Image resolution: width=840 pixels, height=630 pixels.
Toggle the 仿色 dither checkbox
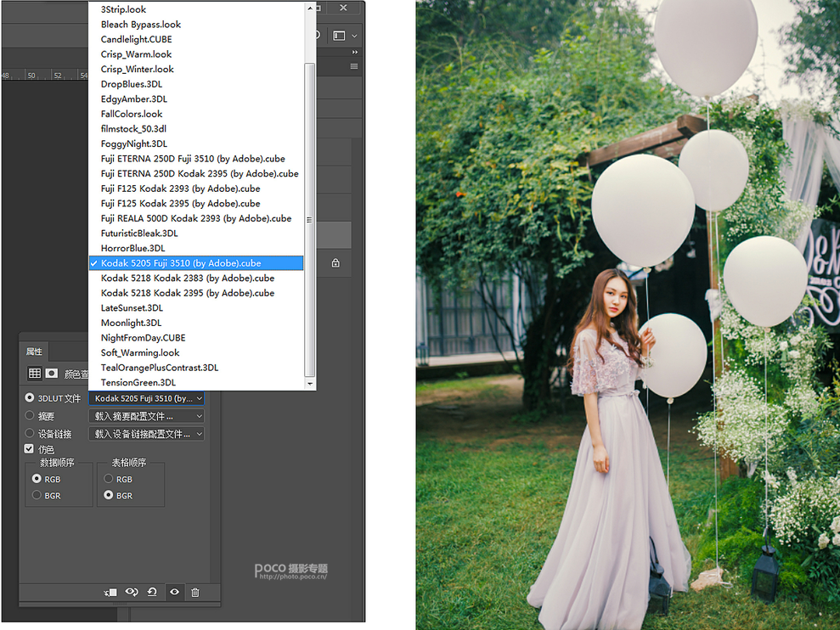pos(29,449)
